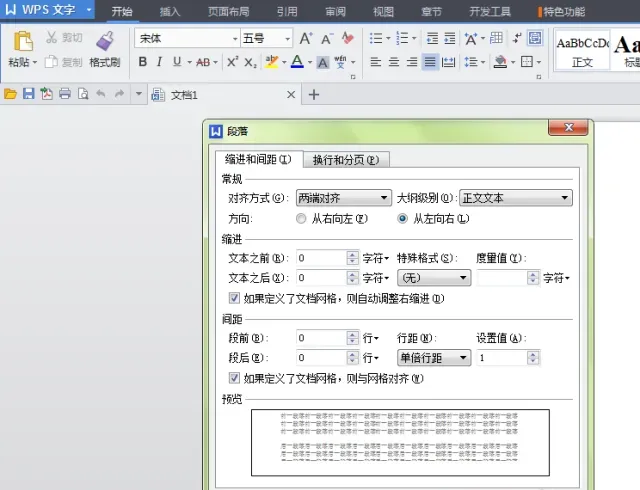Apply strikethrough AB formatting
Screen dimensions: 640x490
point(203,62)
